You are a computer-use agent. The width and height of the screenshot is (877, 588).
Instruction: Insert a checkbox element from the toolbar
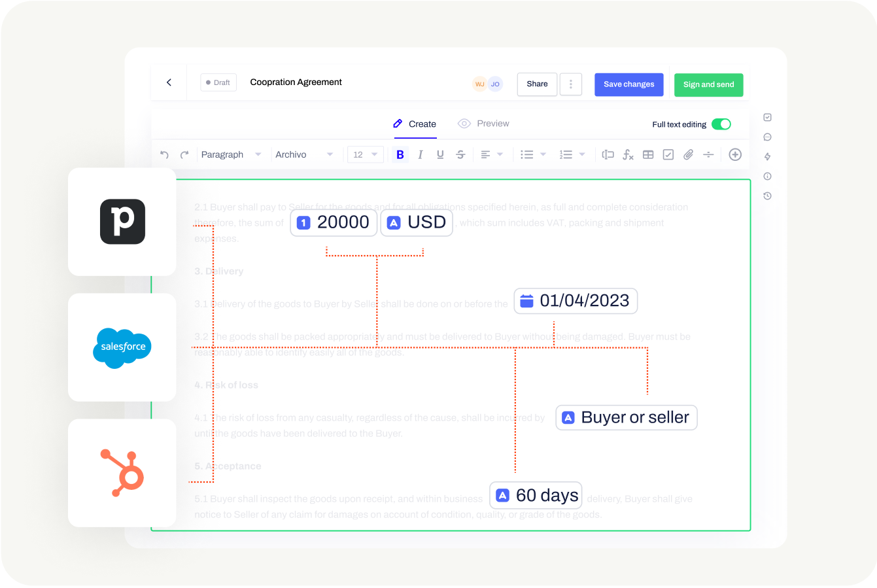click(x=668, y=154)
